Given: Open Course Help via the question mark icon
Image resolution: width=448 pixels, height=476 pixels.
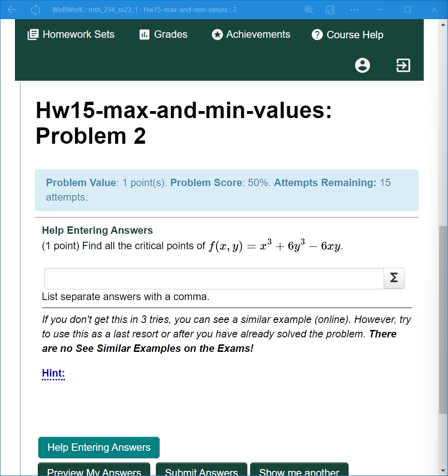Looking at the screenshot, I should (316, 34).
